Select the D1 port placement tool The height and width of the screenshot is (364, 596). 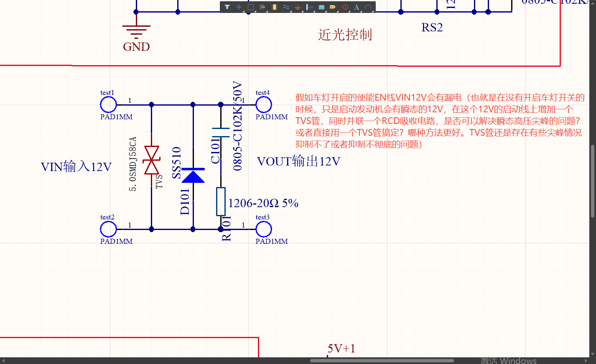coord(333,7)
